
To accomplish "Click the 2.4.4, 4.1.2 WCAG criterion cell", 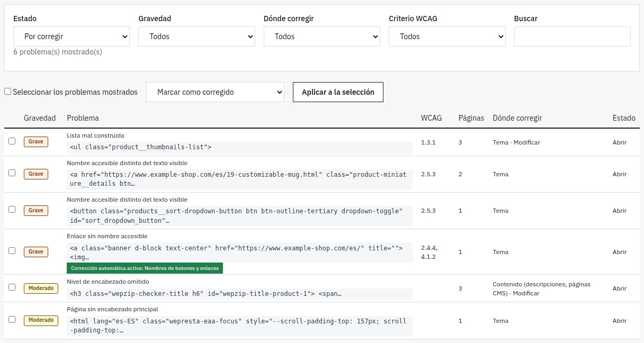I will [430, 252].
